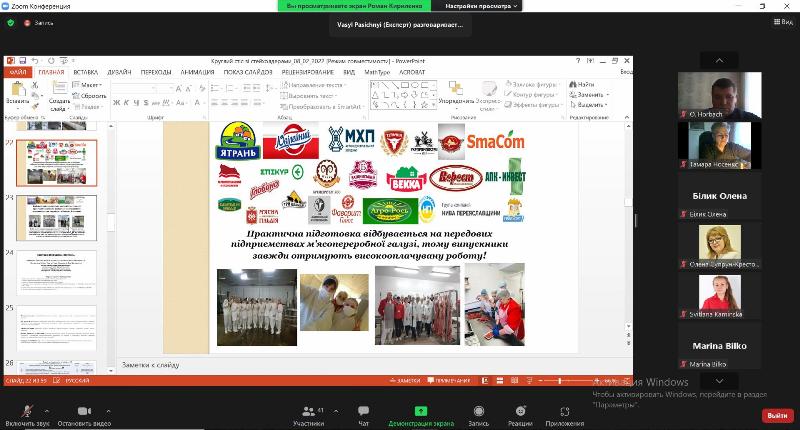Viewport: 800px width, 430px height.
Task: Toggle text shadow S formatting
Action: 146,103
